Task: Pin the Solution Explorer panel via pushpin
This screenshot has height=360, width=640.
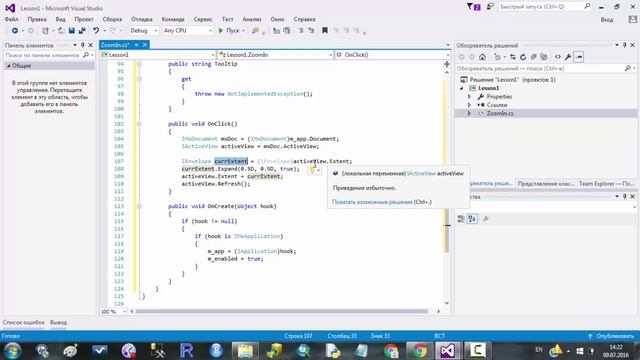Action: 624,45
